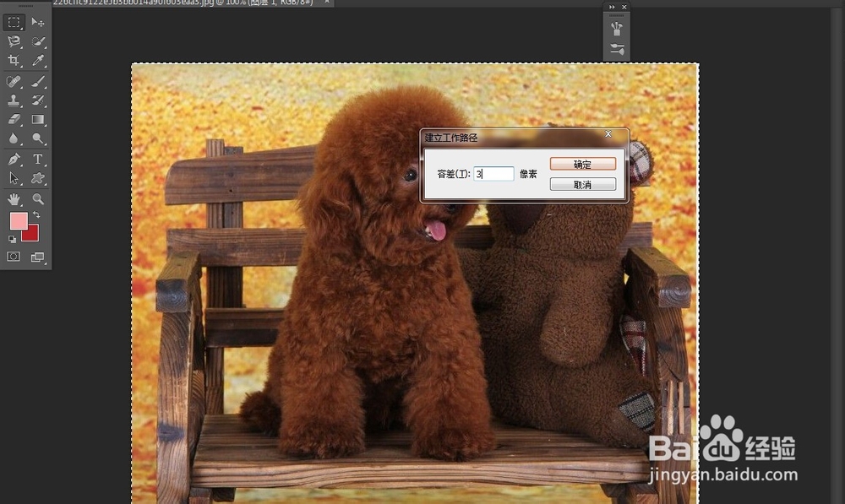Select the Gradient tool
This screenshot has width=845, height=504.
coord(38,120)
